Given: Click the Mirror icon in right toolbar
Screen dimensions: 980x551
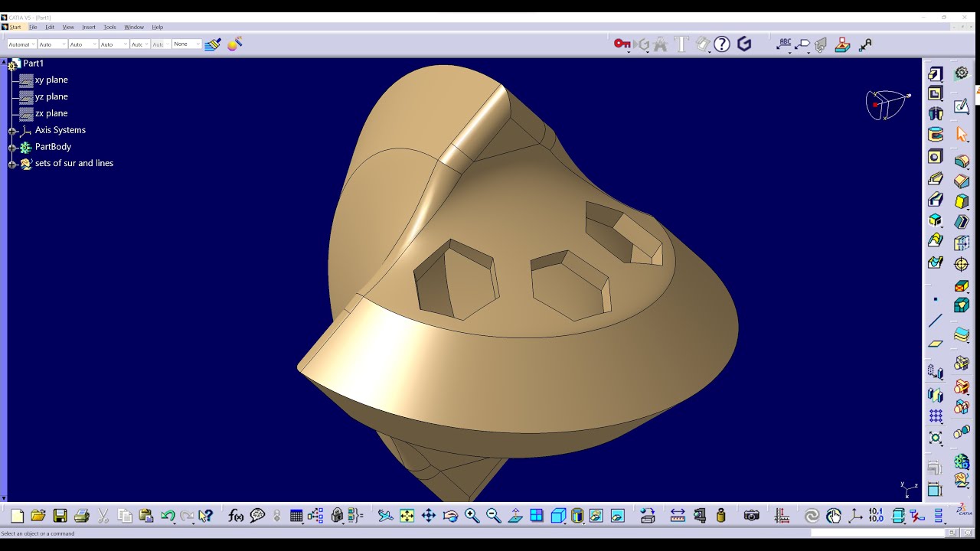Looking at the screenshot, I should click(x=935, y=395).
